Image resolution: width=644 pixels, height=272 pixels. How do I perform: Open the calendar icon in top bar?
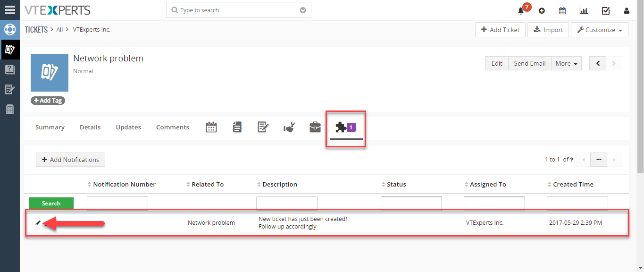(562, 11)
